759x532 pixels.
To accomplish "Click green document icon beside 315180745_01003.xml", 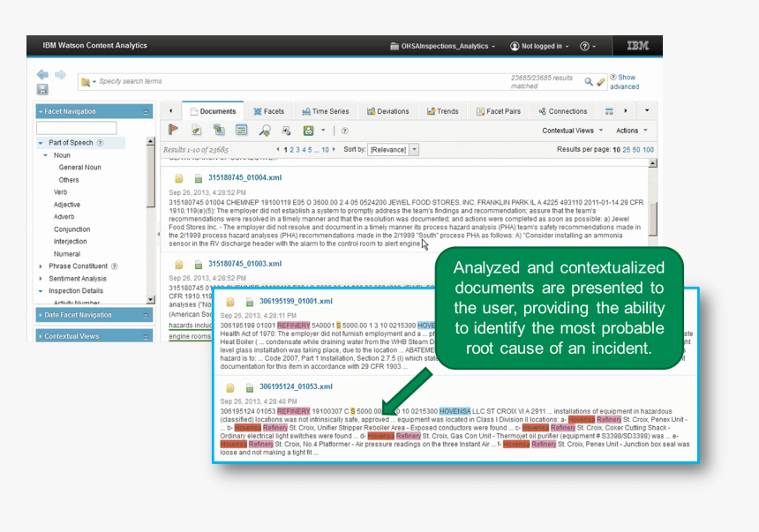I will [199, 265].
